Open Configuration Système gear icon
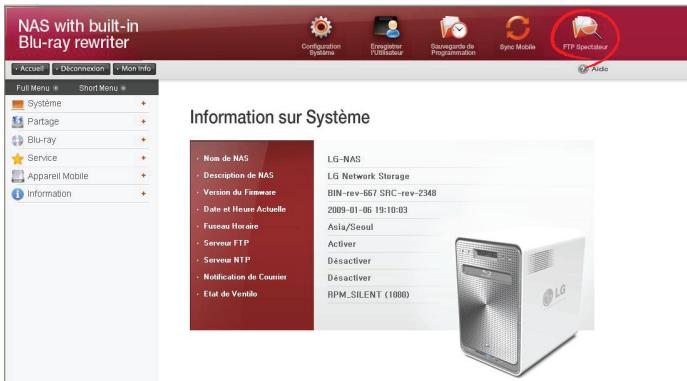The width and height of the screenshot is (687, 381). 321,28
